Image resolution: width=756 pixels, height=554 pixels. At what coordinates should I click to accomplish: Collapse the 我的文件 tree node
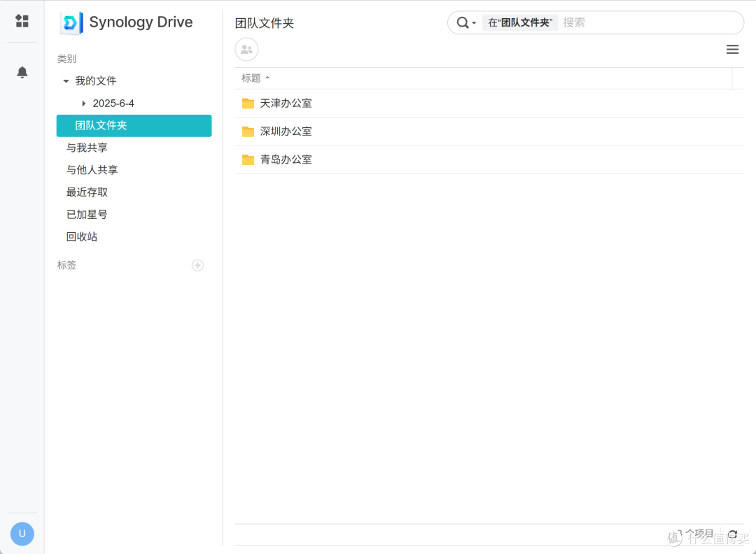click(66, 81)
